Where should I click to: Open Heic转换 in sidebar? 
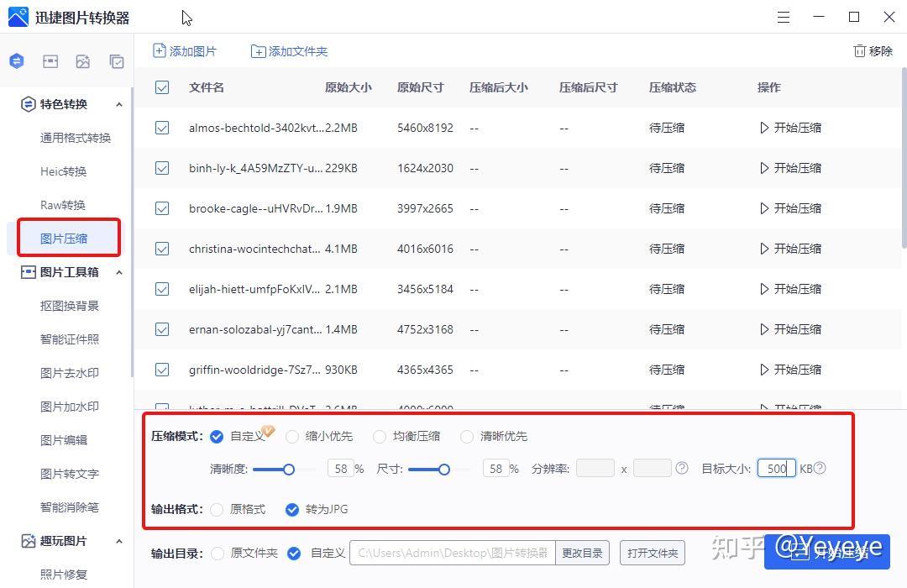(63, 171)
